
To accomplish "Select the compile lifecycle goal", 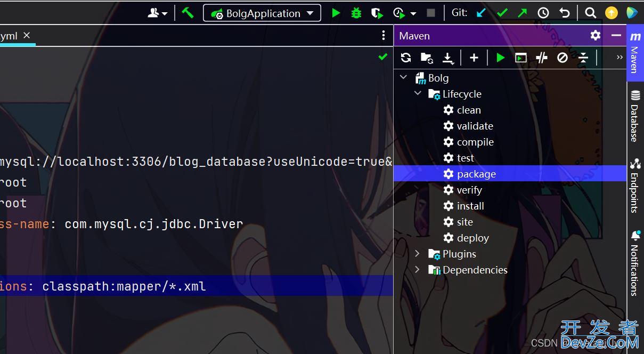I will coord(475,142).
